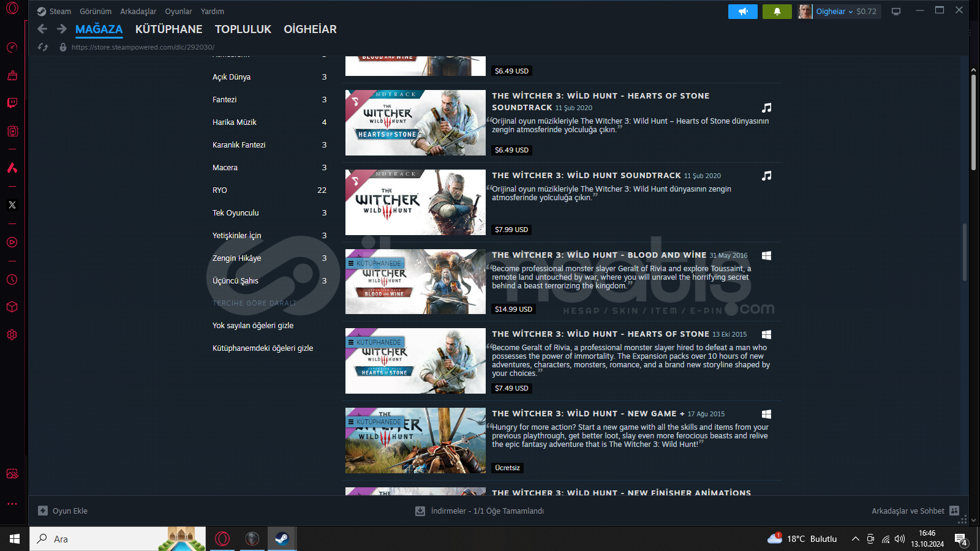Reload the Steam store page
The width and height of the screenshot is (980, 551).
[43, 47]
